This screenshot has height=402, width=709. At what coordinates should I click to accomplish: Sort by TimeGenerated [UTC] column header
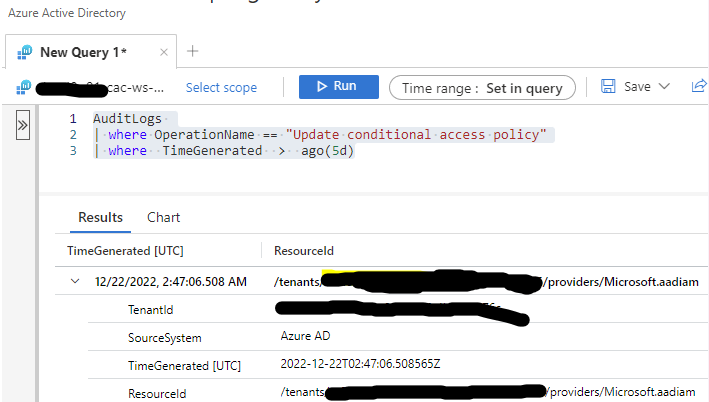[x=125, y=251]
